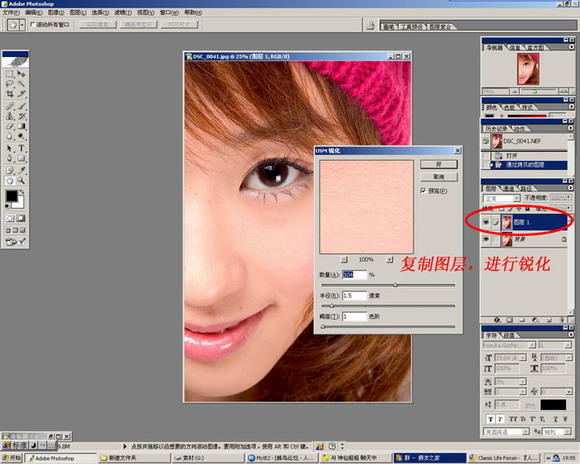This screenshot has height=464, width=580.
Task: Hide the 图层 1 layer visibility eye
Action: pos(486,222)
